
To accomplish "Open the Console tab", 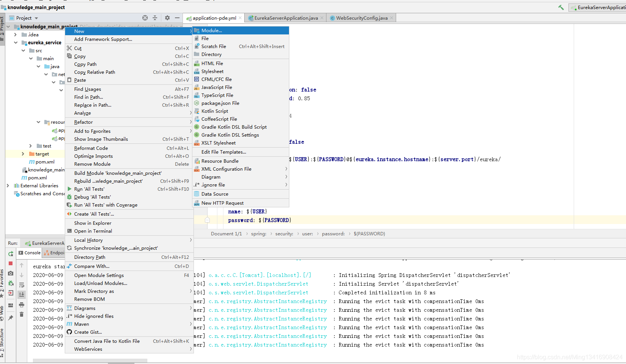I will pos(30,253).
